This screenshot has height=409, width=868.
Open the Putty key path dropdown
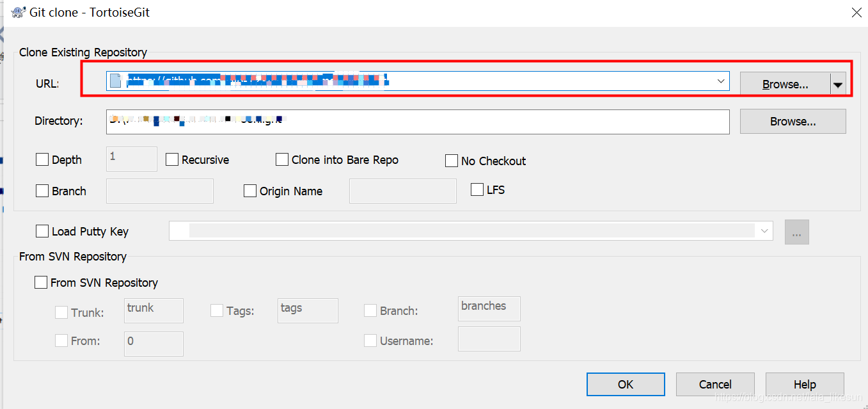pyautogui.click(x=764, y=231)
